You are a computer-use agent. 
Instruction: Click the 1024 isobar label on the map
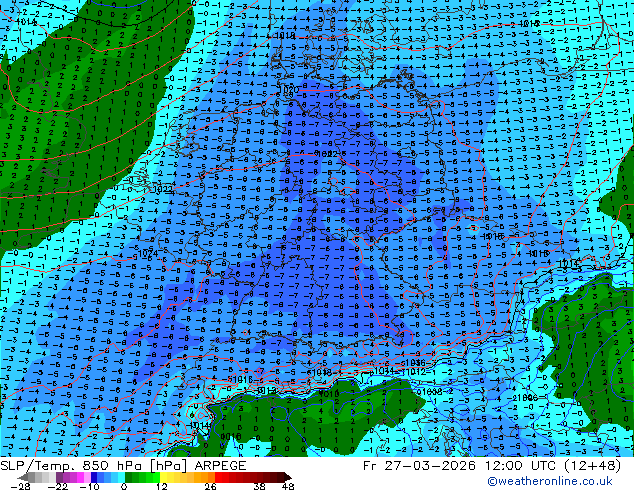tap(148, 253)
